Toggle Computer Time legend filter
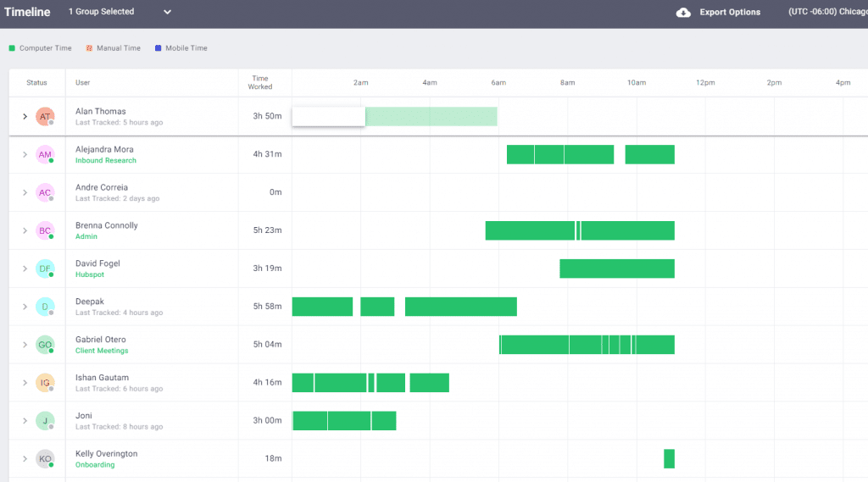Screen dimensions: 868x482 40,48
